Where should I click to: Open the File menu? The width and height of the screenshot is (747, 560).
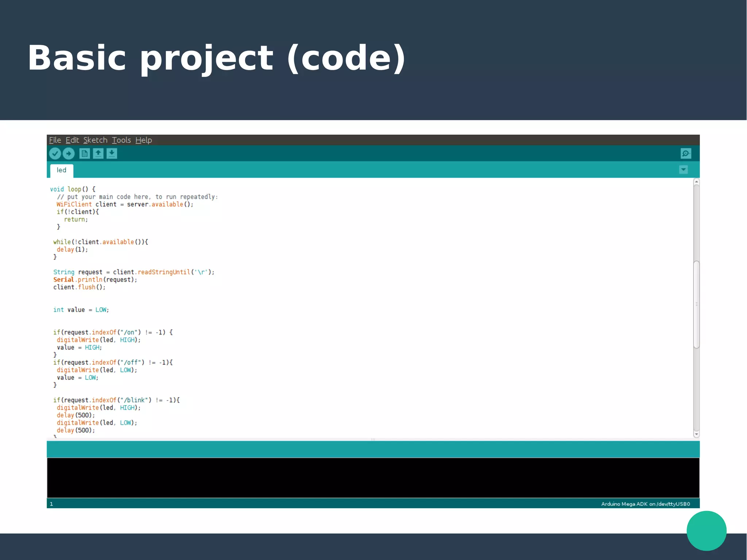[x=55, y=140]
